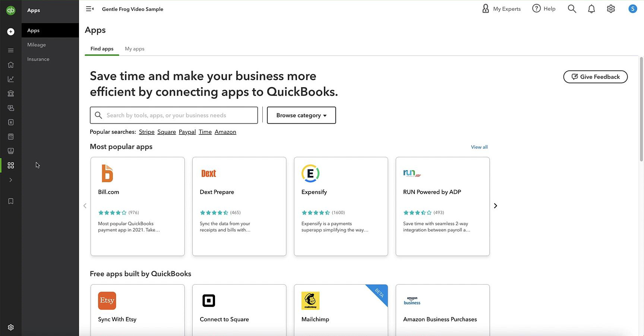The width and height of the screenshot is (644, 336).
Task: Select Apps in the left submenu
Action: pos(50,31)
